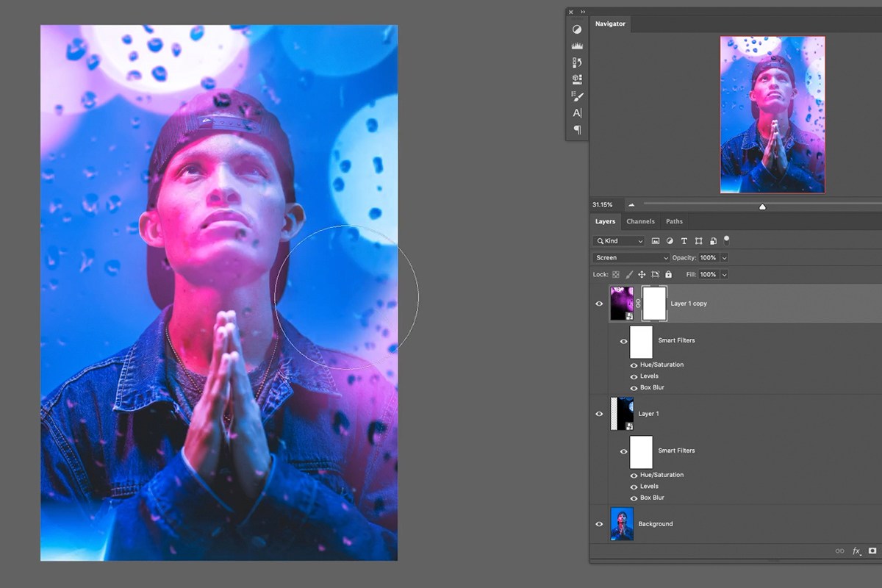Close the icon dock panel

(572, 12)
